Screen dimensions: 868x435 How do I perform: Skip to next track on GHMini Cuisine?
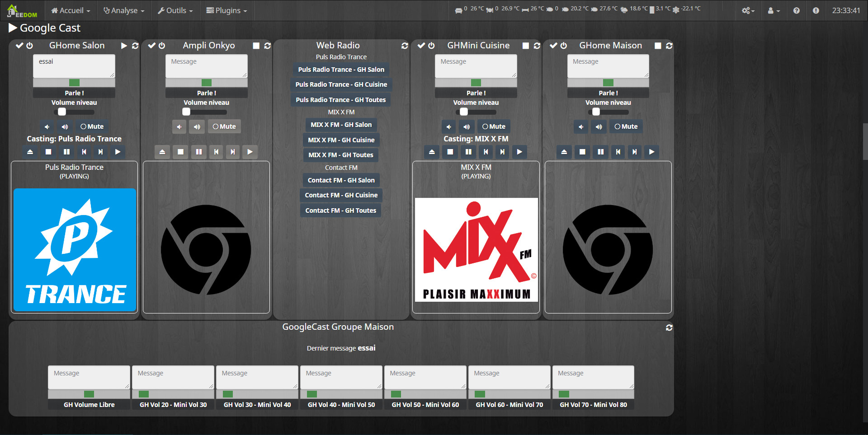(502, 152)
